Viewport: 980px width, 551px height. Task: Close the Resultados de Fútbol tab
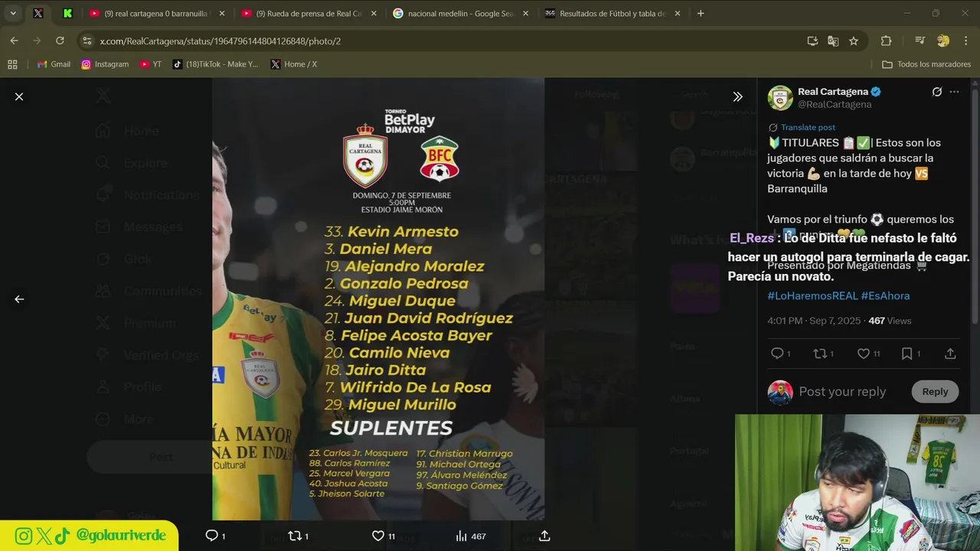[x=678, y=13]
